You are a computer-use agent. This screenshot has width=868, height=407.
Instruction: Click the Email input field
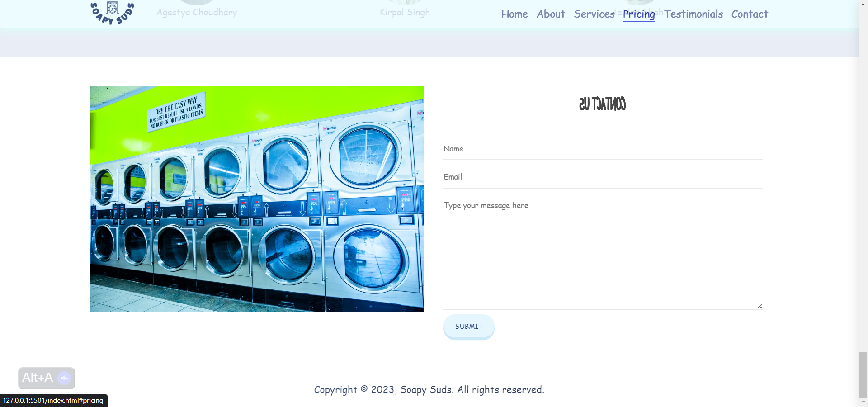602,177
